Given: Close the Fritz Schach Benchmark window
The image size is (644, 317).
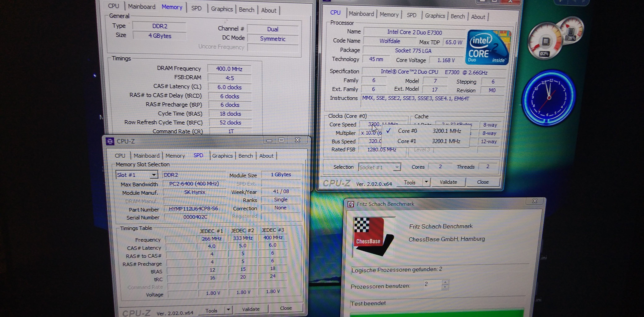Looking at the screenshot, I should coord(535,201).
